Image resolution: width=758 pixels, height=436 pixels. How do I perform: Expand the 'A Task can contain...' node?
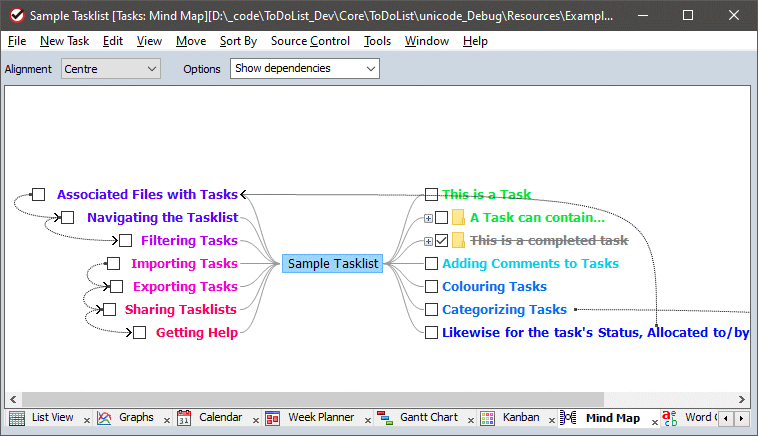(428, 218)
